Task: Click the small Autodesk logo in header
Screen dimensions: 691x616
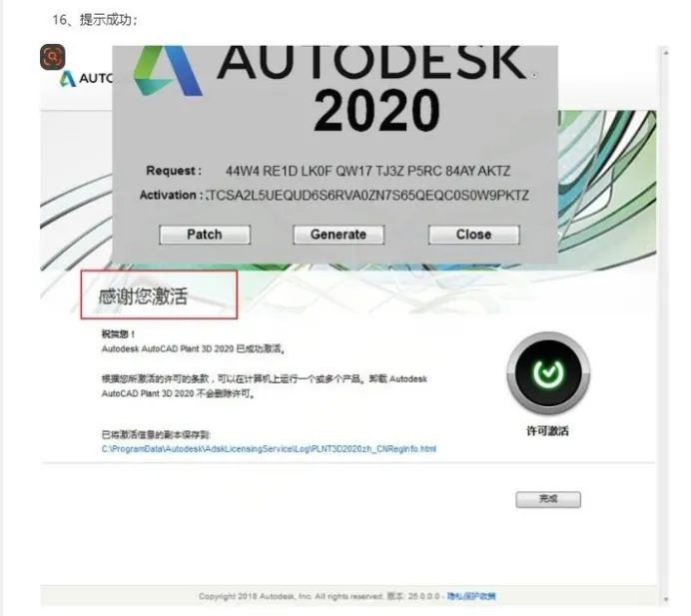Action: [x=68, y=79]
